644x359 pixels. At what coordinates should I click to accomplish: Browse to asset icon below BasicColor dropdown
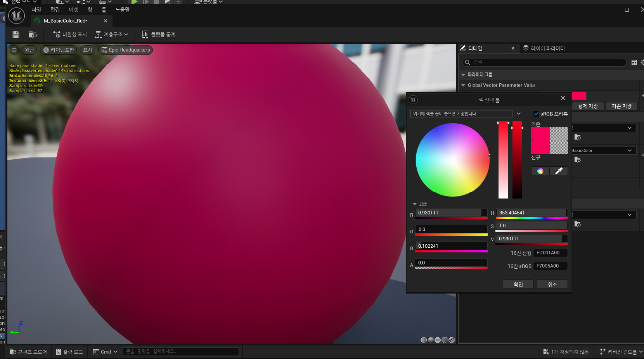pyautogui.click(x=578, y=160)
